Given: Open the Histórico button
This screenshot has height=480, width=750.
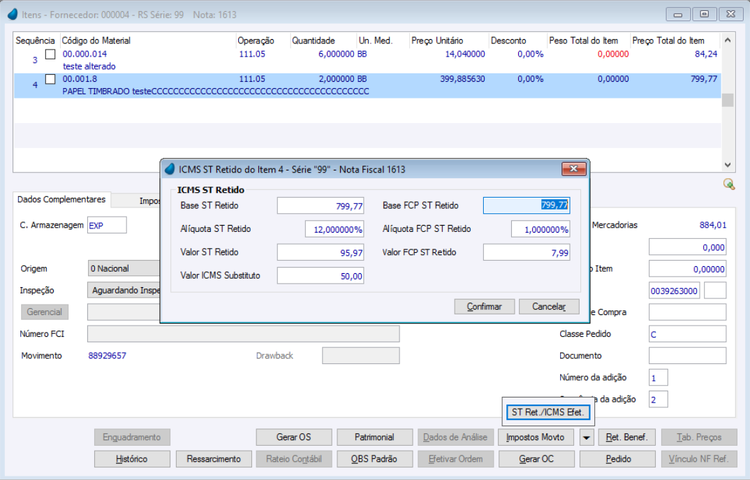Looking at the screenshot, I should point(132,459).
